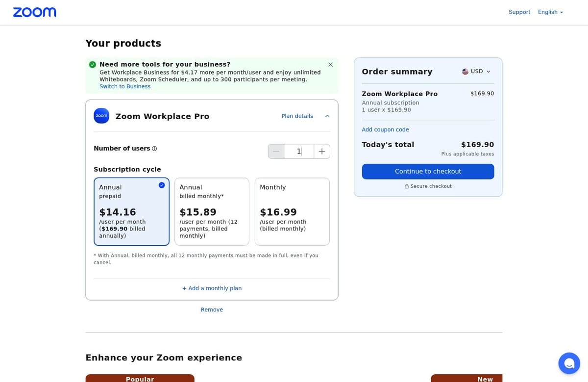588x382 pixels.
Task: Decrease user count with minus button
Action: click(x=276, y=151)
